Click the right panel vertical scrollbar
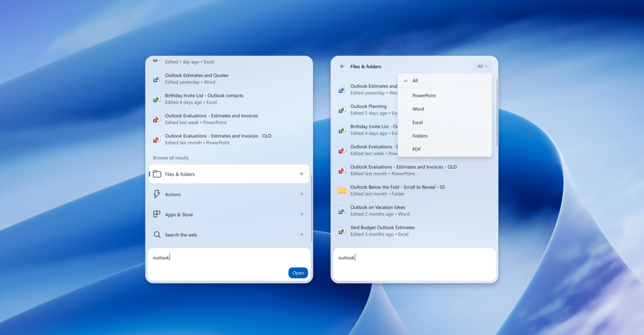This screenshot has width=644, height=335. coord(497,113)
